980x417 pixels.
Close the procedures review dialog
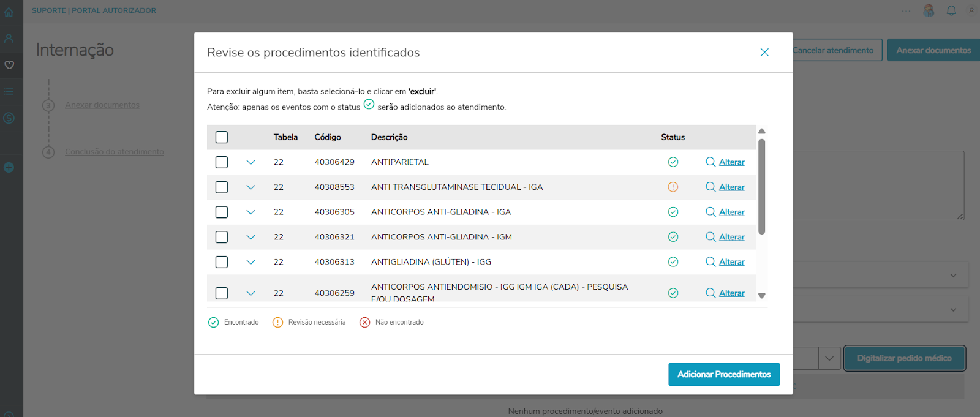click(764, 53)
